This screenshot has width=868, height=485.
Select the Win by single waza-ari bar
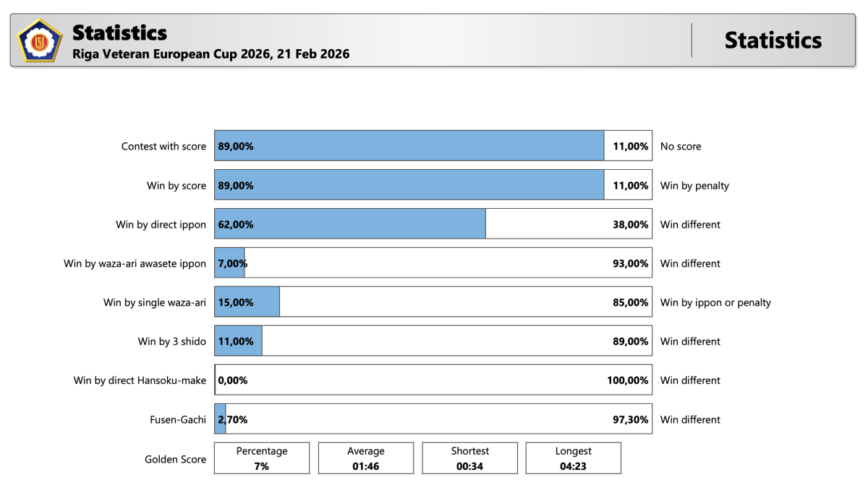click(x=247, y=302)
